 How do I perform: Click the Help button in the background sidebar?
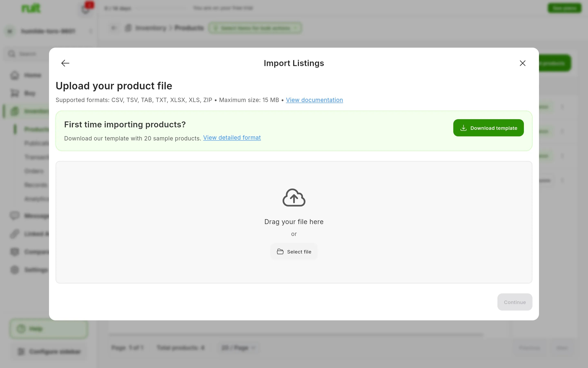click(x=49, y=329)
